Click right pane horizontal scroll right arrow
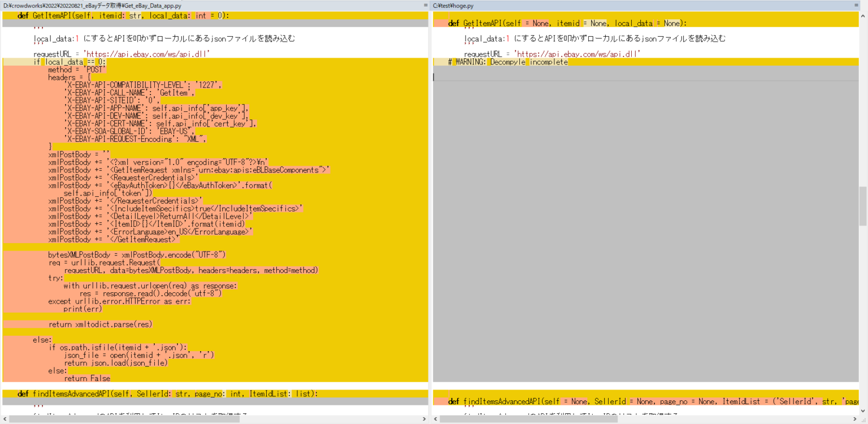Image resolution: width=868 pixels, height=424 pixels. tap(855, 419)
